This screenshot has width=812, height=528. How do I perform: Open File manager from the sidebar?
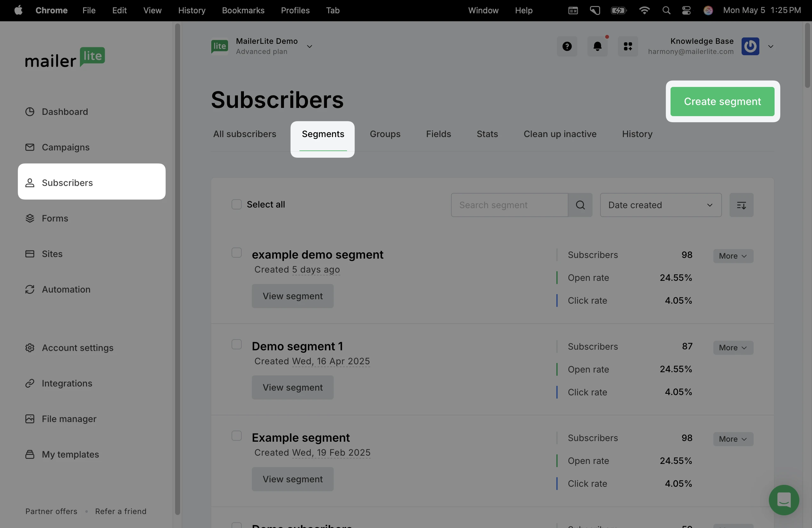[x=69, y=419]
